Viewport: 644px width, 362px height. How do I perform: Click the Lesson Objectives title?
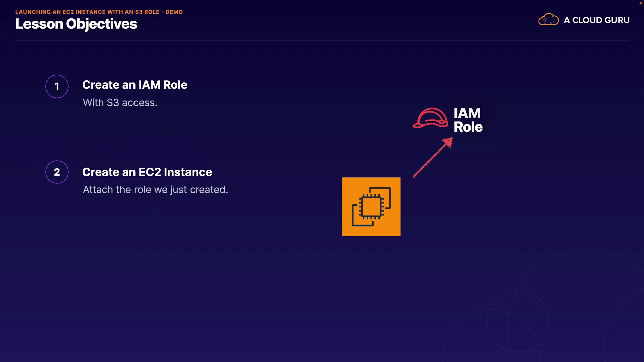[76, 24]
